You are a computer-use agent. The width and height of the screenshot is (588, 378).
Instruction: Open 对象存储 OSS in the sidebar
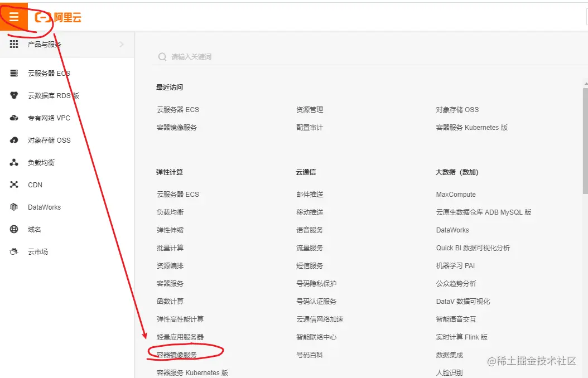point(49,140)
